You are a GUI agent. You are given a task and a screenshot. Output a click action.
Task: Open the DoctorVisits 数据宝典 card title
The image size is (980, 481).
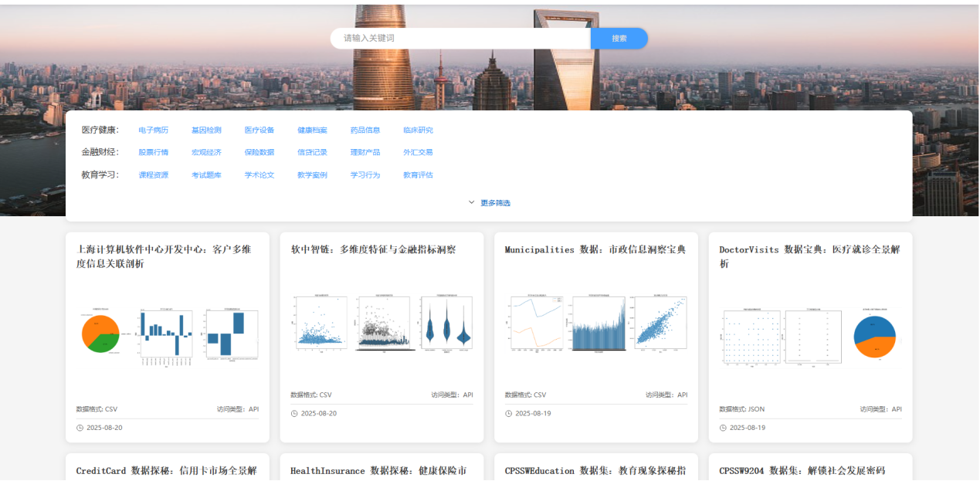tap(809, 256)
